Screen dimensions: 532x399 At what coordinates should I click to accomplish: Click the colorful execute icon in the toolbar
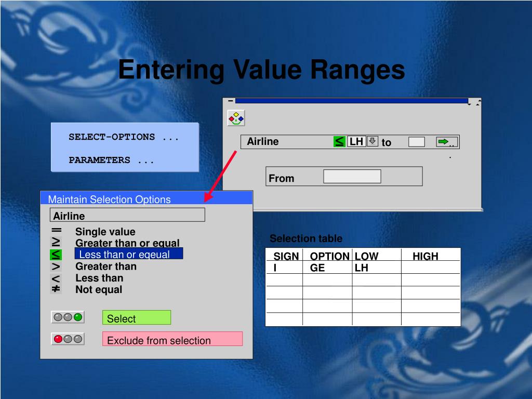click(x=236, y=118)
